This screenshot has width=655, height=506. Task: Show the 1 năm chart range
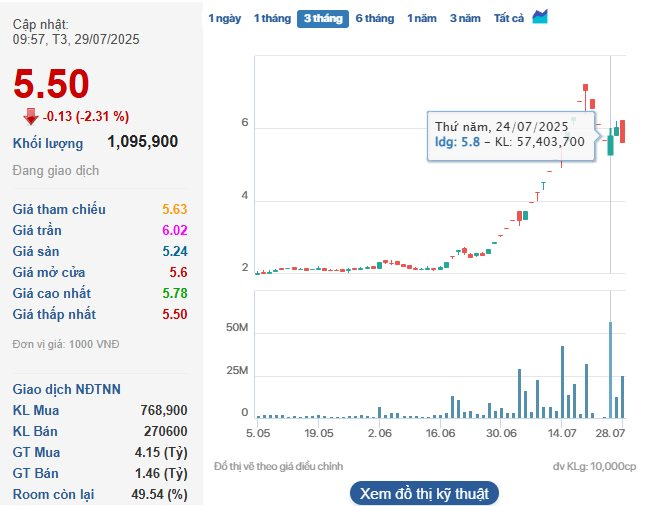[x=421, y=18]
